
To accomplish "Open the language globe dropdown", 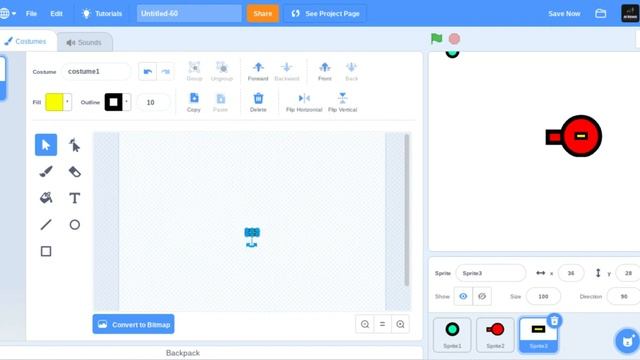I will [8, 13].
